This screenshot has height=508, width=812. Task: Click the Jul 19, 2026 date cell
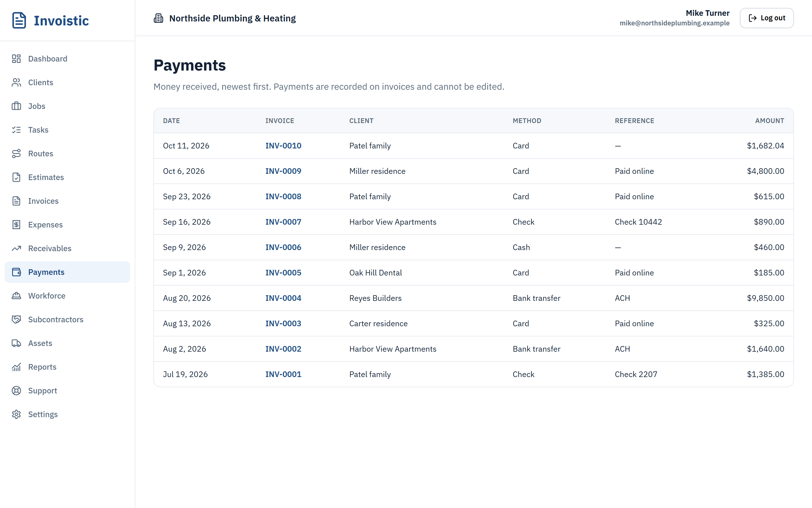tap(185, 374)
